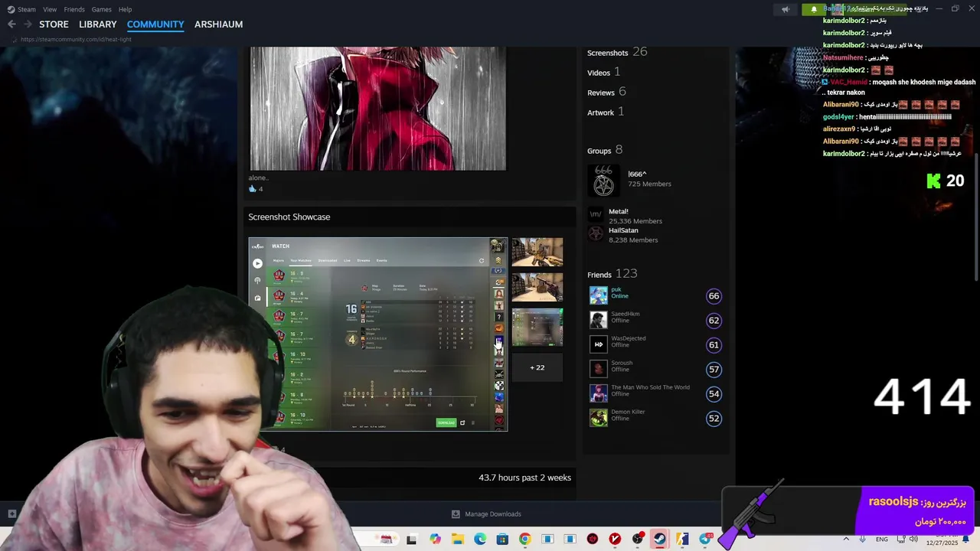This screenshot has height=551, width=980.
Task: Open the blurred third showcase screenshot
Action: point(537,327)
